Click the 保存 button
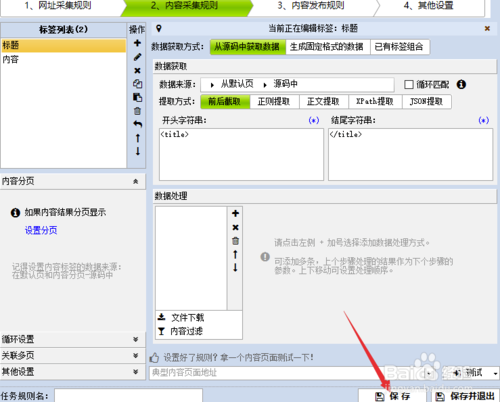This screenshot has height=402, width=504. 392,396
